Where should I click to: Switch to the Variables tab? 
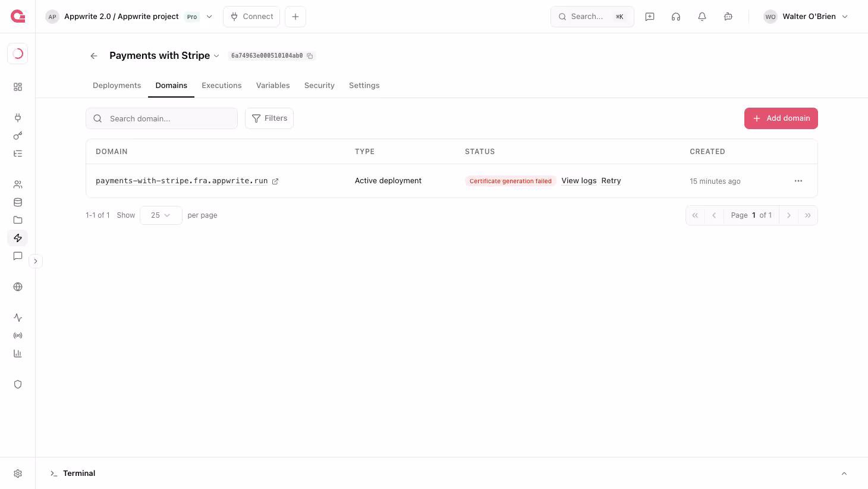click(273, 86)
